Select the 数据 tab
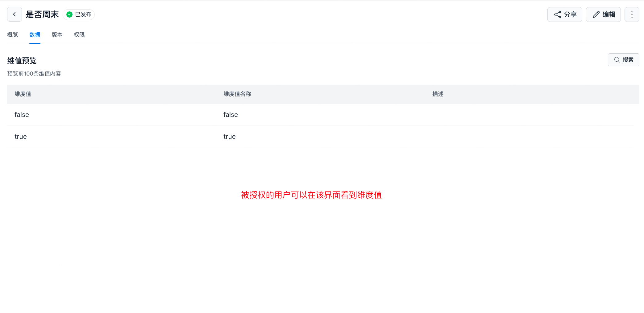Viewport: 644px width, 313px height. 35,35
